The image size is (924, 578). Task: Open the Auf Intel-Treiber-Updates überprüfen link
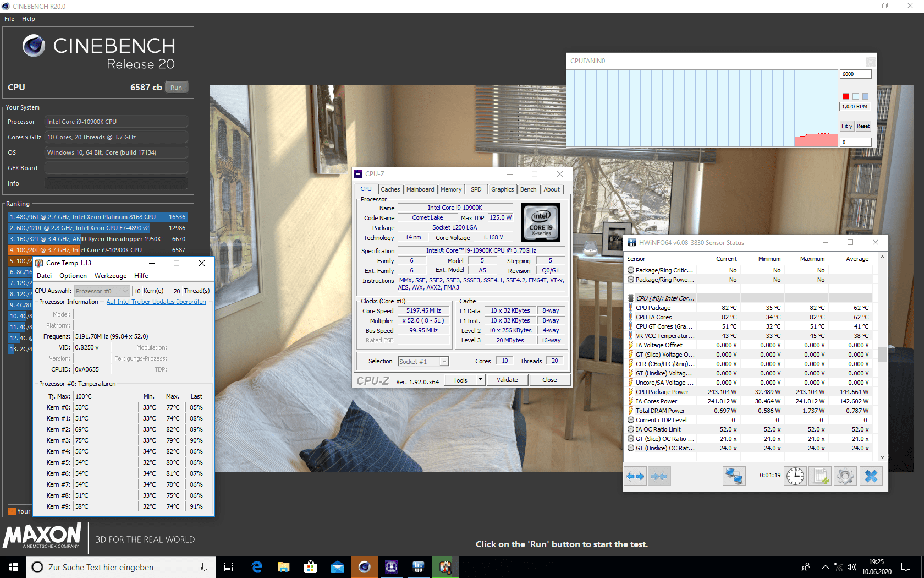156,302
